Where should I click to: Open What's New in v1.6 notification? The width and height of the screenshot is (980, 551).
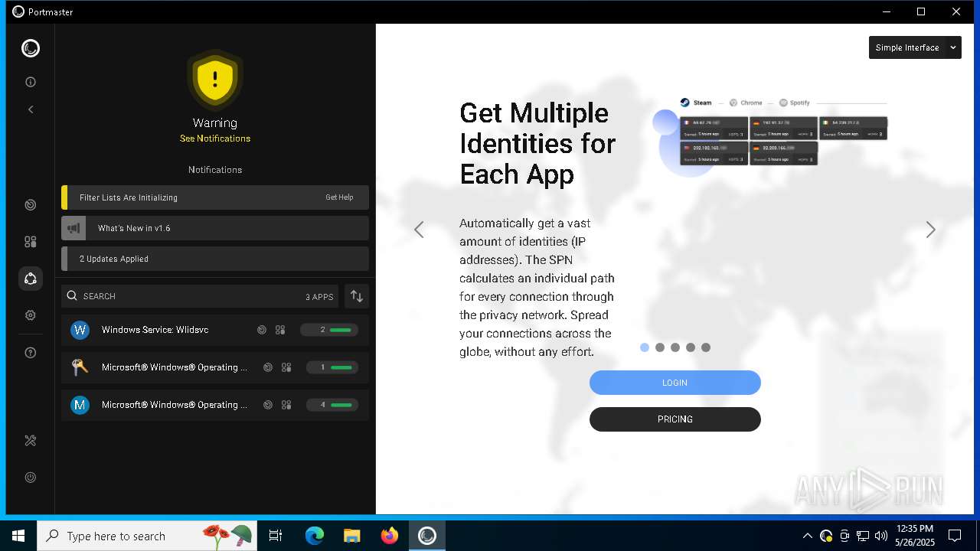[215, 228]
